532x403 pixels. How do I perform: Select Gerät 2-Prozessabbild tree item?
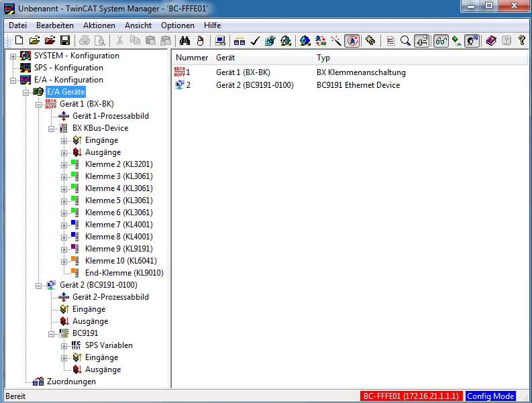tap(111, 297)
